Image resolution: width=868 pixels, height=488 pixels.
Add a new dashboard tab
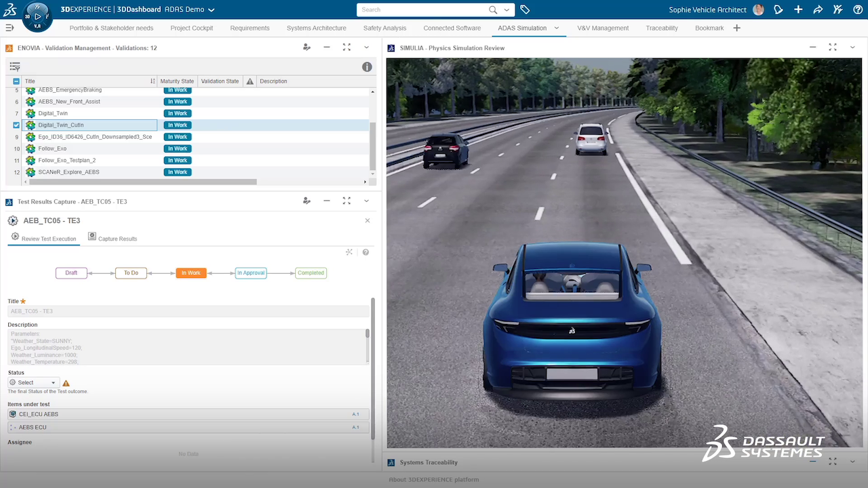736,28
